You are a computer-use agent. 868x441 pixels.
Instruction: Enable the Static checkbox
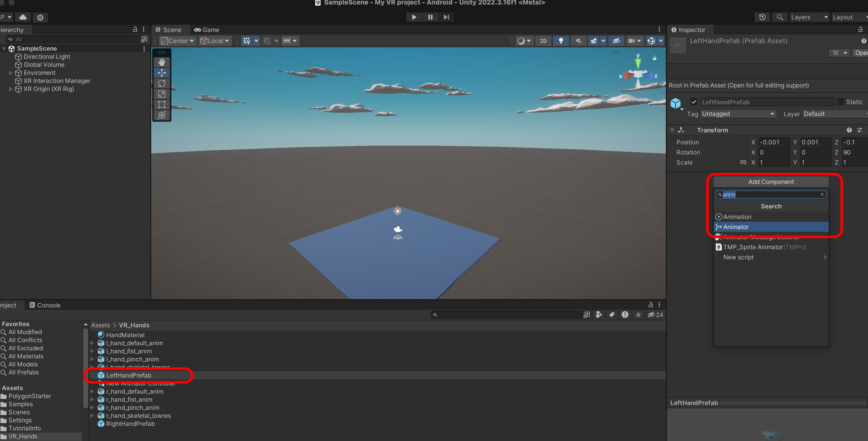841,102
